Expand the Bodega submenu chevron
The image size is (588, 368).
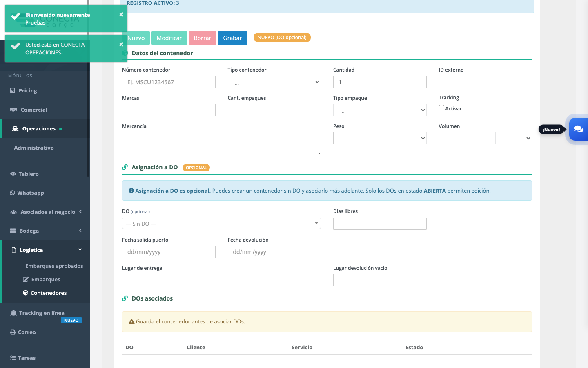tap(80, 230)
